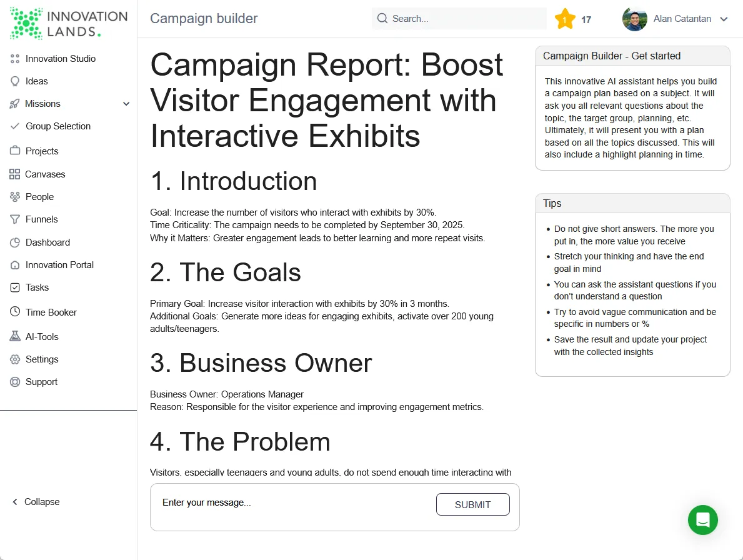Image resolution: width=743 pixels, height=560 pixels.
Task: Open Innovation Studio via its grid icon
Action: coord(15,59)
